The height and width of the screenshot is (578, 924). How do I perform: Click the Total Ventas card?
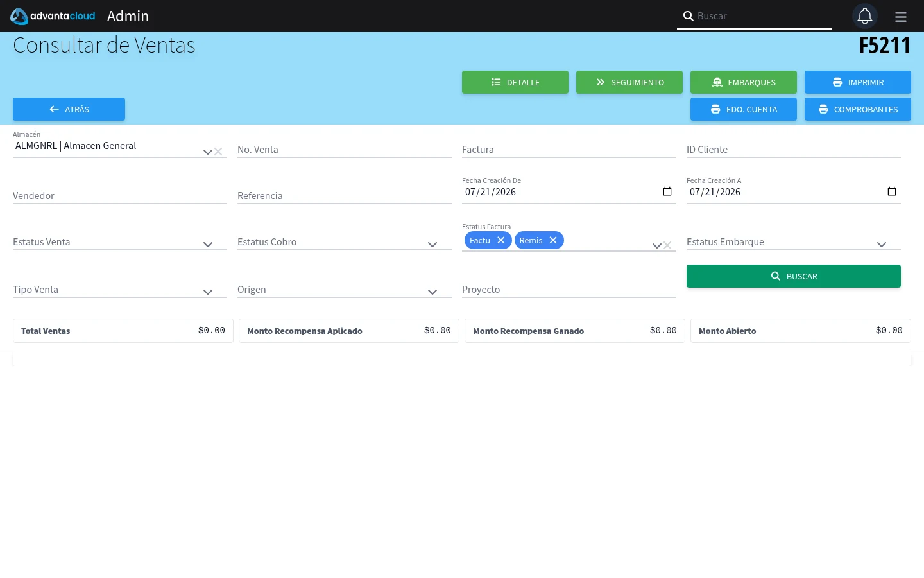pos(123,331)
